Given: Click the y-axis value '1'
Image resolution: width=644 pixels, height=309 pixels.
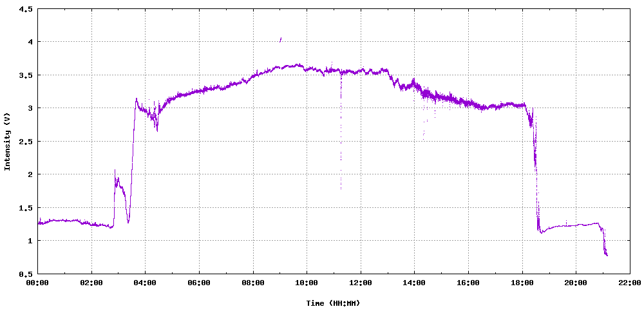Looking at the screenshot, I should pyautogui.click(x=30, y=241).
